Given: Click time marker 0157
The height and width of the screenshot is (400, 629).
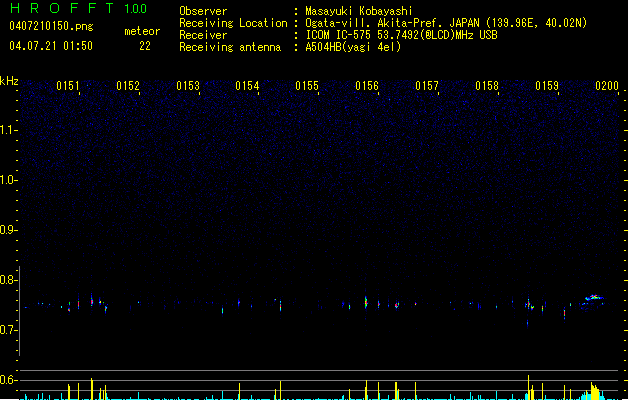Looking at the screenshot, I should click(427, 86).
